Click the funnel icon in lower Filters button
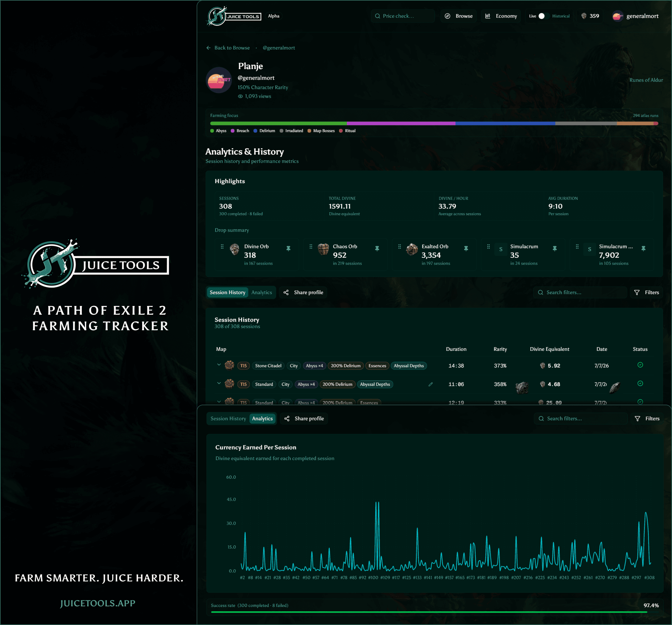Viewport: 672px width, 625px height. [x=637, y=419]
